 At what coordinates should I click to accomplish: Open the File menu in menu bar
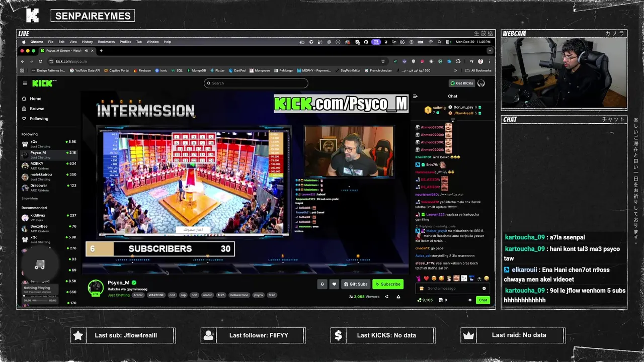(51, 42)
